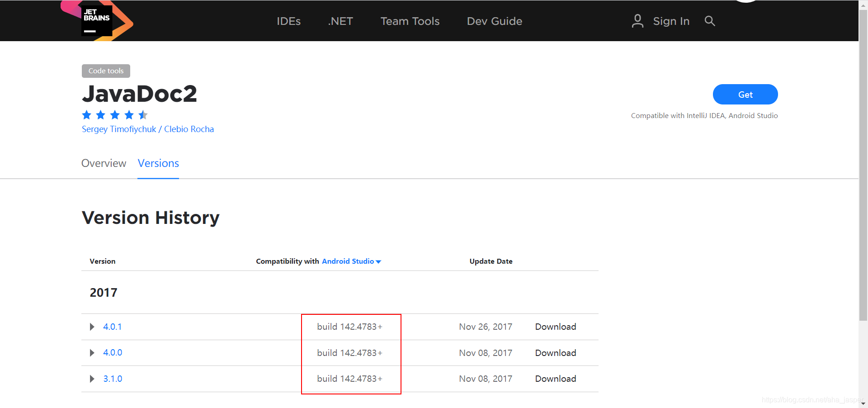Click the date Nov 26, 2017
This screenshot has width=868, height=408.
(486, 327)
